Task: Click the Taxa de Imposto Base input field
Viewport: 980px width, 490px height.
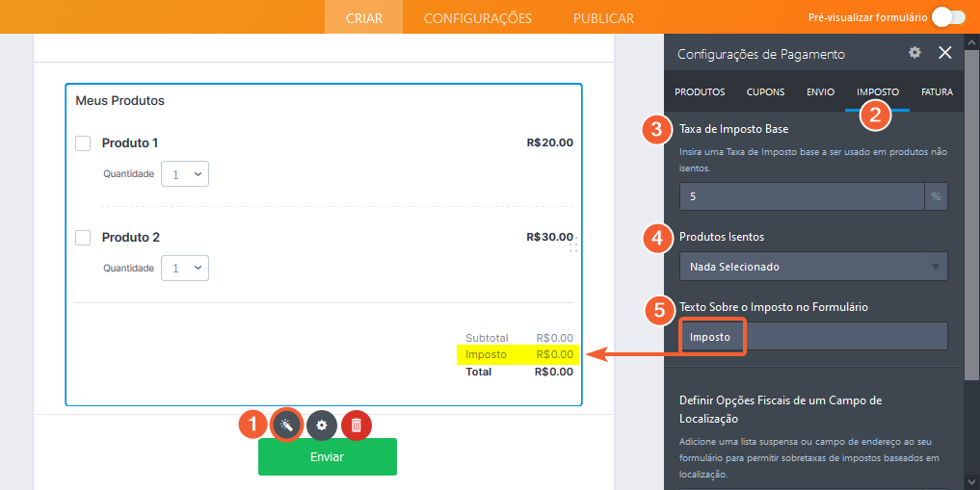Action: tap(802, 196)
